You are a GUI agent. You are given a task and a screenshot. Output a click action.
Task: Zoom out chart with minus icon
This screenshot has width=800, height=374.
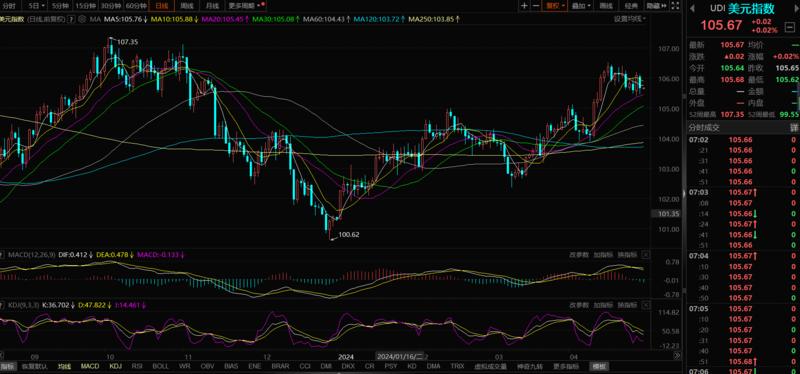click(x=536, y=6)
